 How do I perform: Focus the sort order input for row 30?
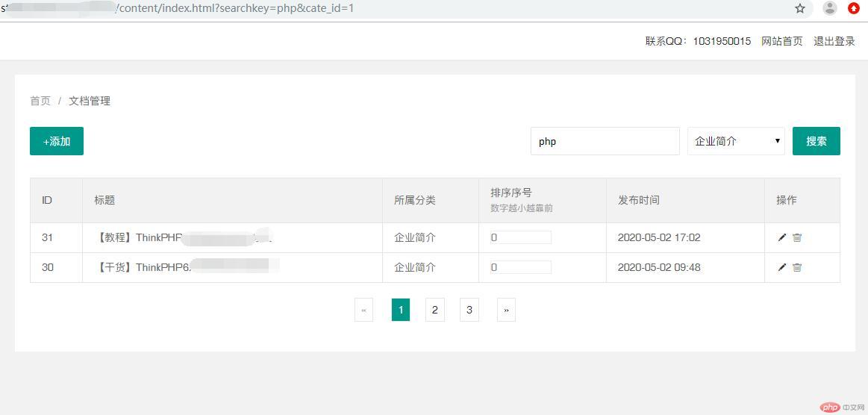(520, 267)
